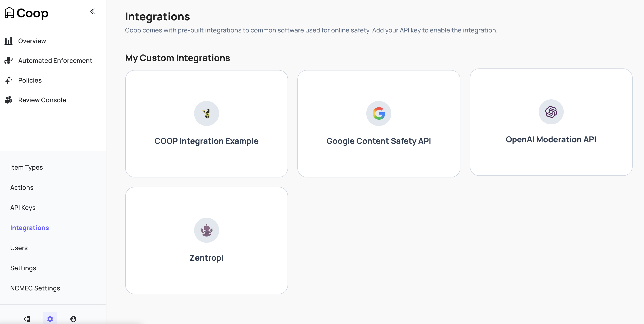This screenshot has width=644, height=324.
Task: Open NCMEC Settings
Action: click(35, 288)
